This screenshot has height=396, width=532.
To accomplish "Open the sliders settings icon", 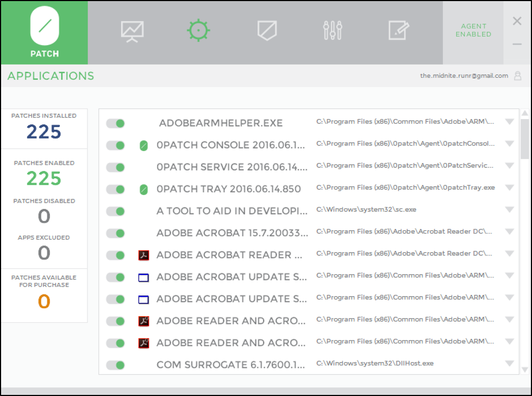I will click(x=333, y=30).
